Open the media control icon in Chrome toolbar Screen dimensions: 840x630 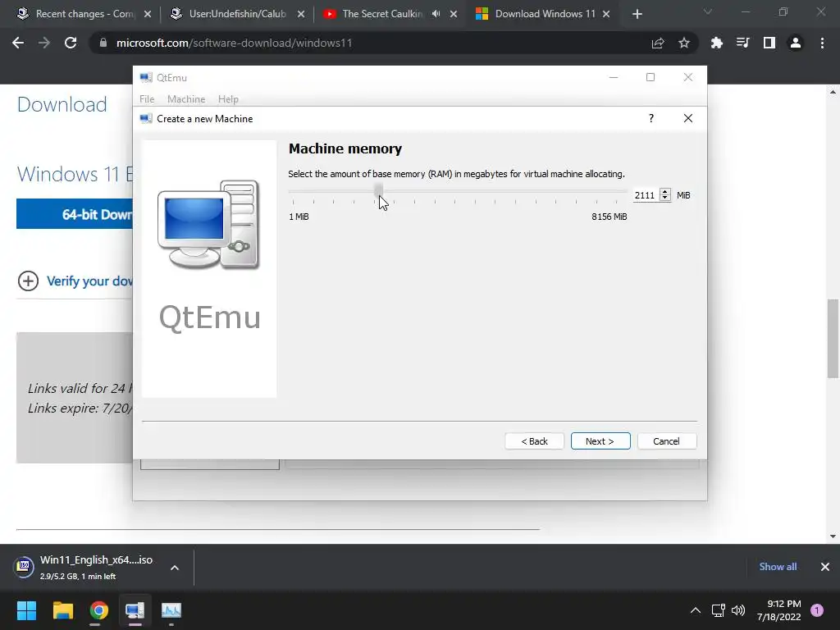click(x=742, y=43)
